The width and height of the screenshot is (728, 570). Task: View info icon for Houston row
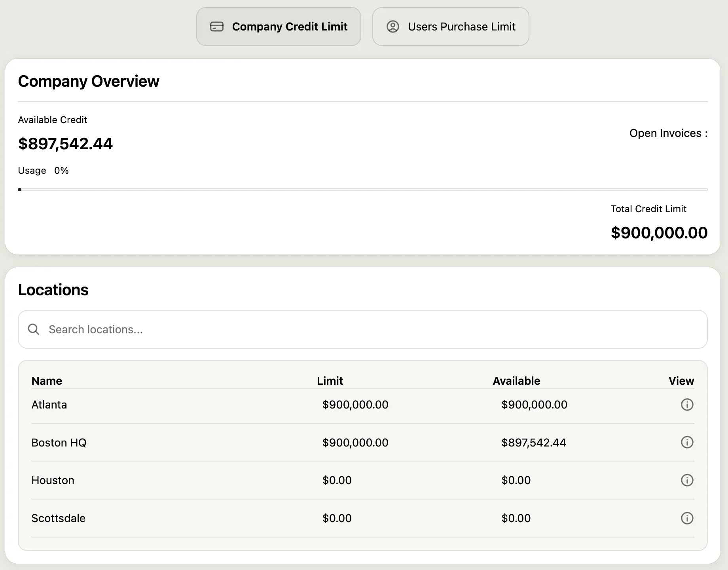tap(687, 480)
